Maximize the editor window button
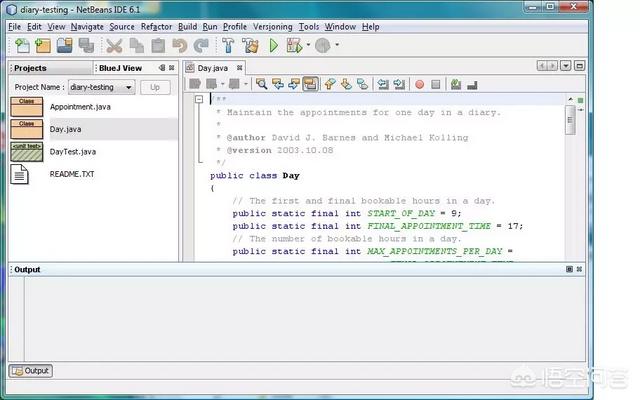 coord(579,66)
